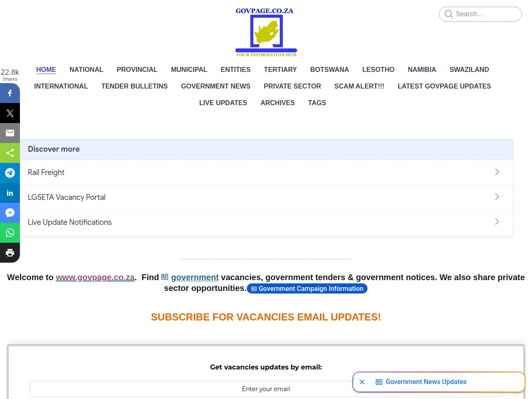Share page on WhatsApp
Image resolution: width=532 pixels, height=399 pixels.
point(10,233)
